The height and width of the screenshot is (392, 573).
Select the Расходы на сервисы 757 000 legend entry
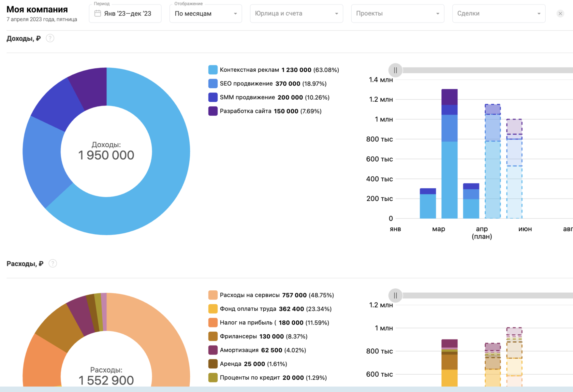(271, 295)
